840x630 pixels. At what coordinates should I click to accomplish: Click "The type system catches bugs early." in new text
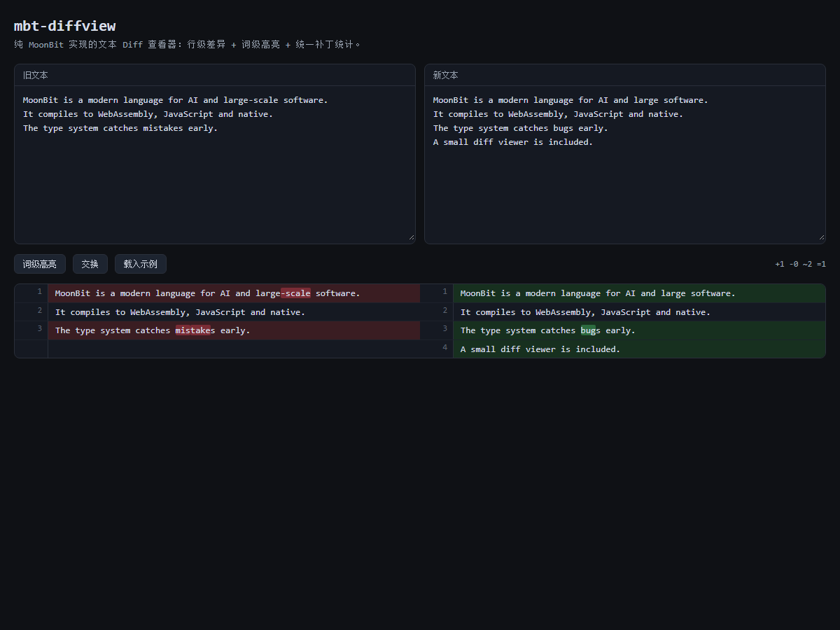point(521,128)
